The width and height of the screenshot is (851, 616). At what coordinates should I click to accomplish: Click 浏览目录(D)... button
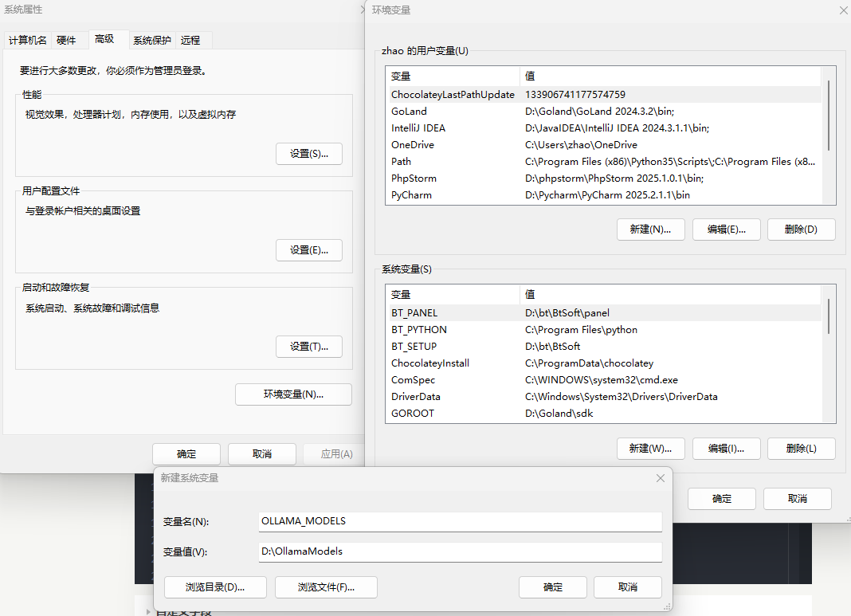[215, 587]
